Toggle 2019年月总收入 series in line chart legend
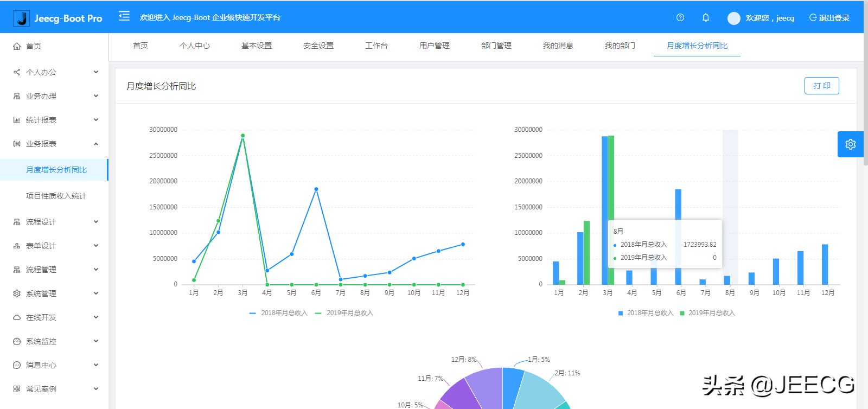Screen dimensions: 868x409 [344, 313]
